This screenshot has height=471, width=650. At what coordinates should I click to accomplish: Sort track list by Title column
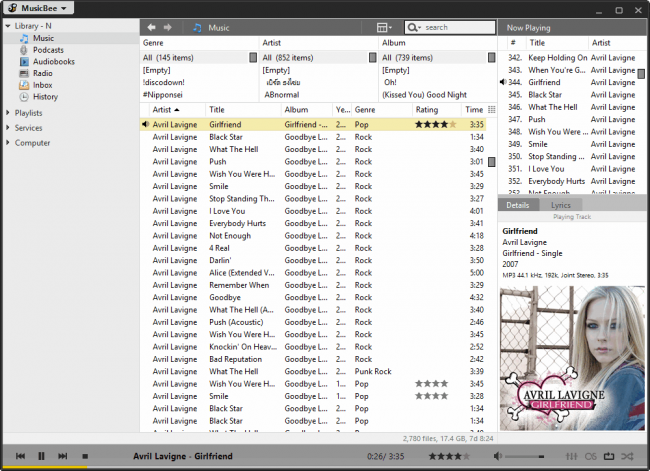click(243, 109)
